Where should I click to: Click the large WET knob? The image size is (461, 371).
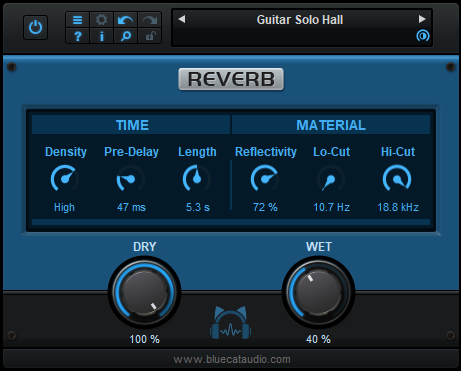(318, 292)
